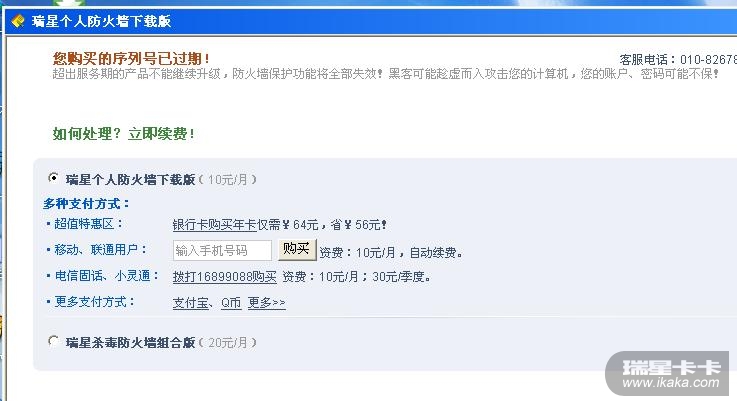Open the 拨打16899088购买 link
737x401 pixels.
coord(225,276)
